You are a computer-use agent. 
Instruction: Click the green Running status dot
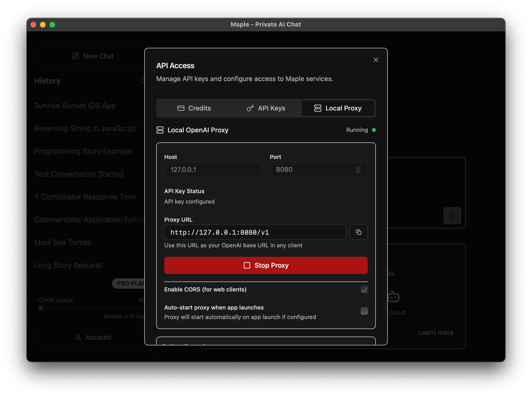pos(374,130)
